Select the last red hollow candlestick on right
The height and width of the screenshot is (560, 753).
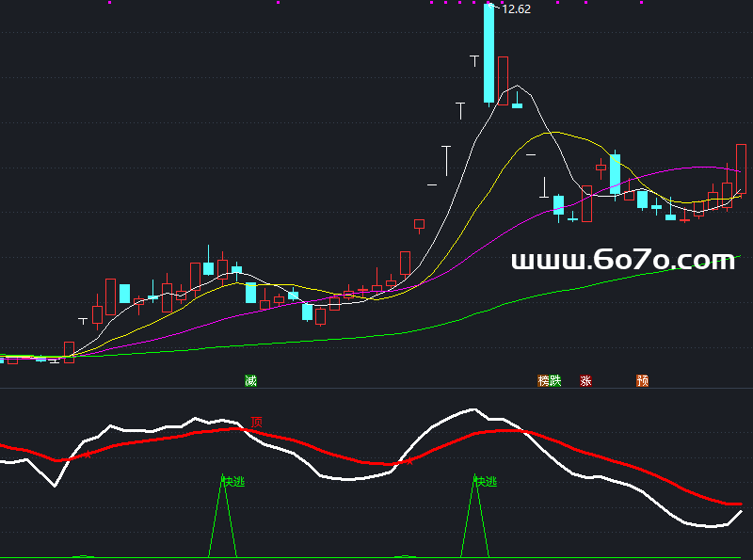741,168
